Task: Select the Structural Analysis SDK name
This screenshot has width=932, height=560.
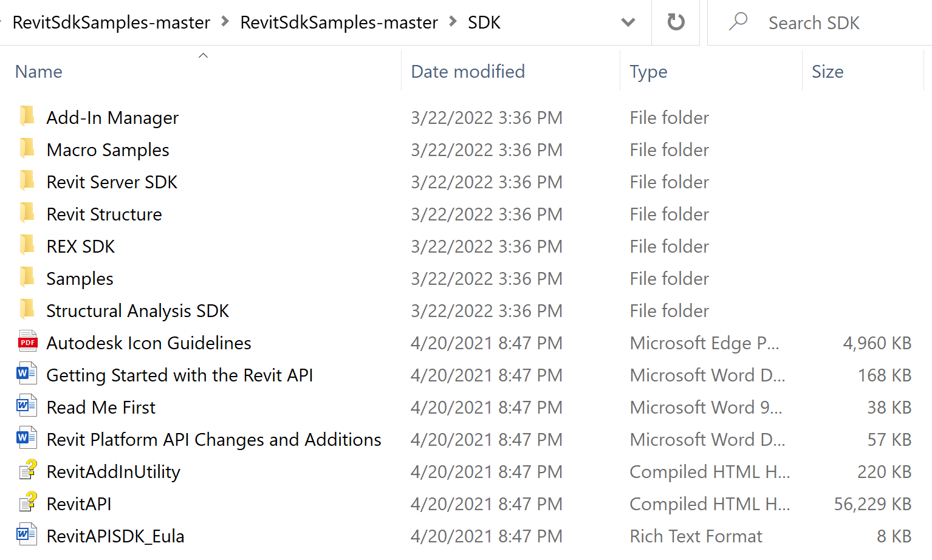Action: pos(137,310)
